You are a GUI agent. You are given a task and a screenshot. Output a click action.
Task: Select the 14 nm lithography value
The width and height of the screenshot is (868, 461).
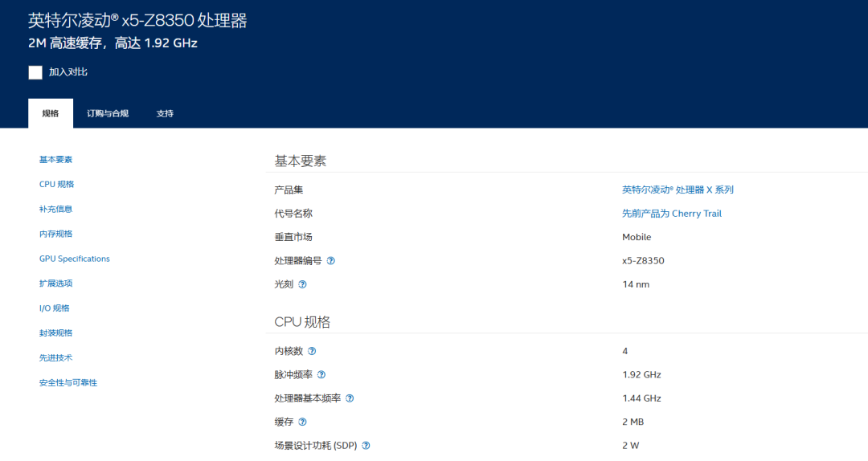point(636,284)
